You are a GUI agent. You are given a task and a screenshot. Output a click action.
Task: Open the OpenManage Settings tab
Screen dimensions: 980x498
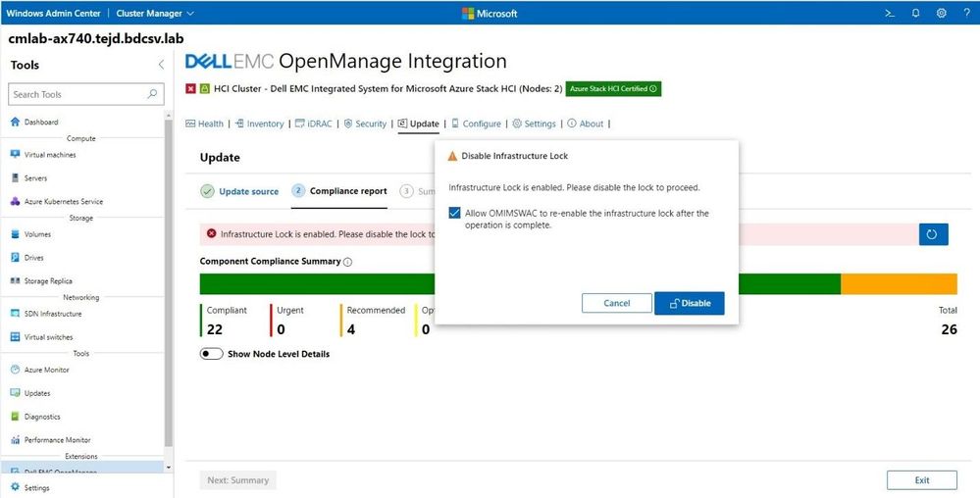[x=534, y=124]
